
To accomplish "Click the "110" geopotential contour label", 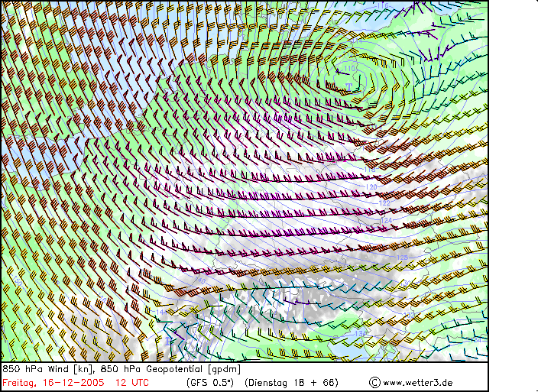I will [x=349, y=69].
